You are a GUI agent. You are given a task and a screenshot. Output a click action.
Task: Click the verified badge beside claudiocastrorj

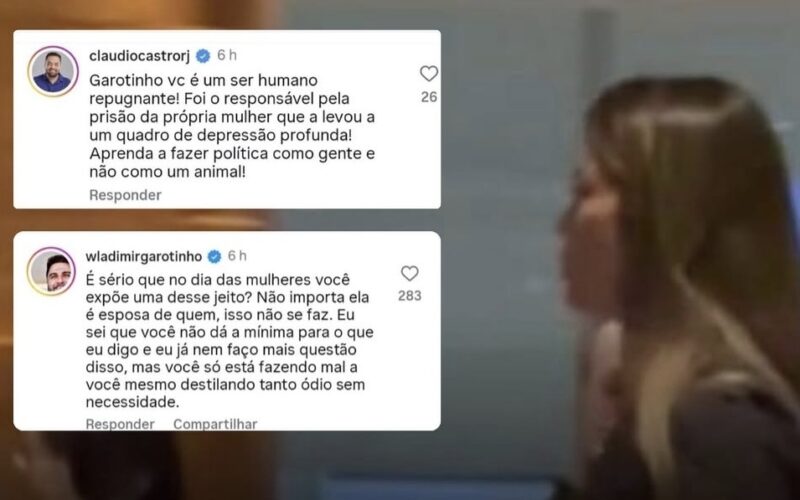203,56
